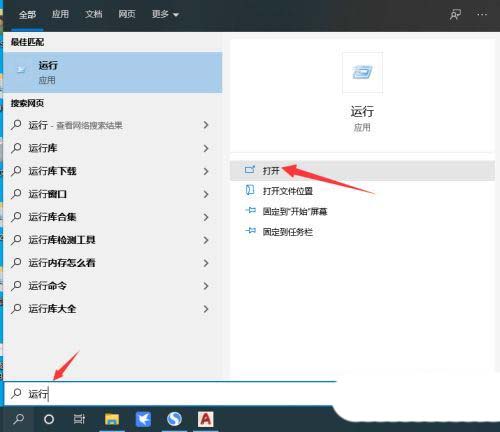Click the large 运行 app icon in preview
500x432 pixels.
pyautogui.click(x=362, y=73)
